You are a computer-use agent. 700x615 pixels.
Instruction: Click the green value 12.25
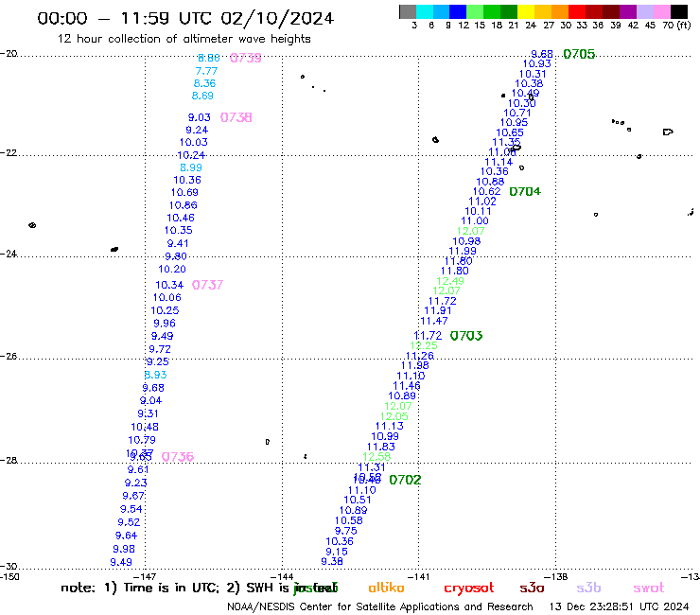click(x=424, y=345)
